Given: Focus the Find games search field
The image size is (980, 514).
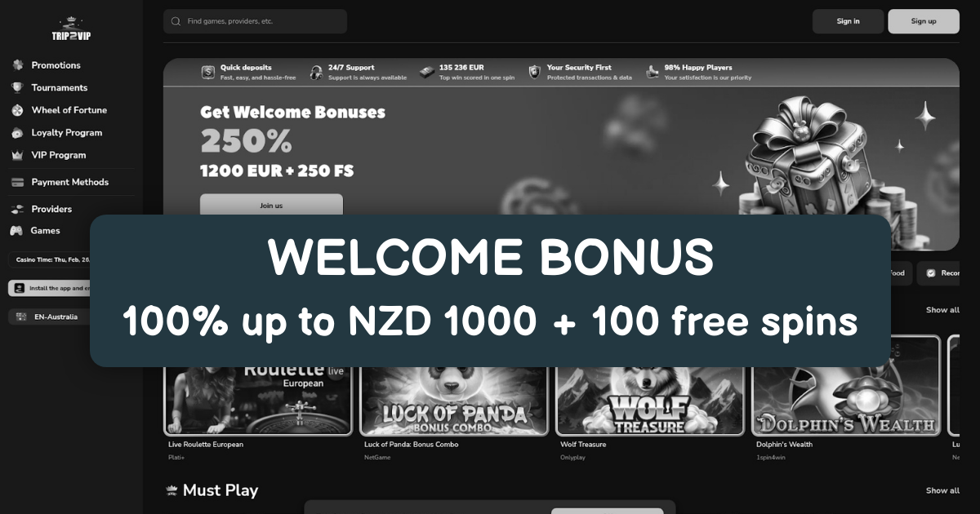Looking at the screenshot, I should [x=255, y=21].
